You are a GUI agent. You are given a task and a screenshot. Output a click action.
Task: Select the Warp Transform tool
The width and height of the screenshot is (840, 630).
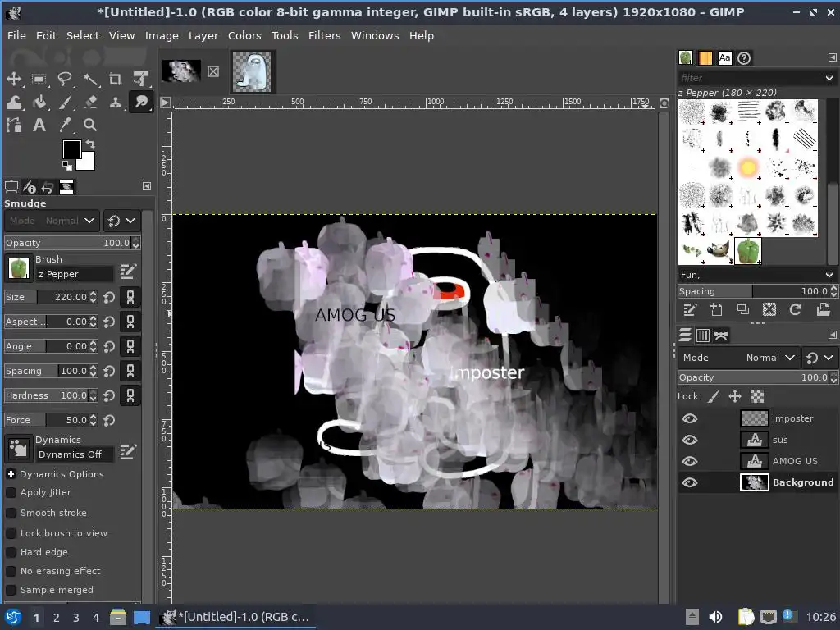point(13,102)
